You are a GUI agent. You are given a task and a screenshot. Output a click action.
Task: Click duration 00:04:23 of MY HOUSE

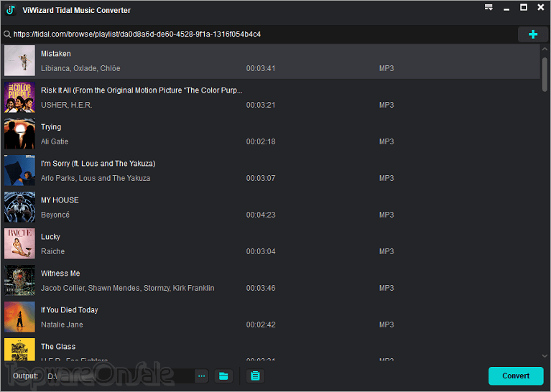[261, 215]
